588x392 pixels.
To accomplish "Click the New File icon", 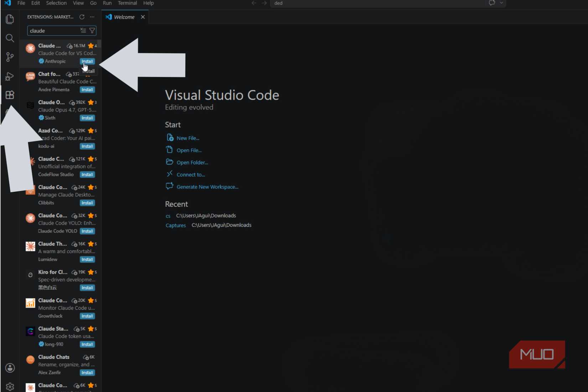I will [x=170, y=138].
